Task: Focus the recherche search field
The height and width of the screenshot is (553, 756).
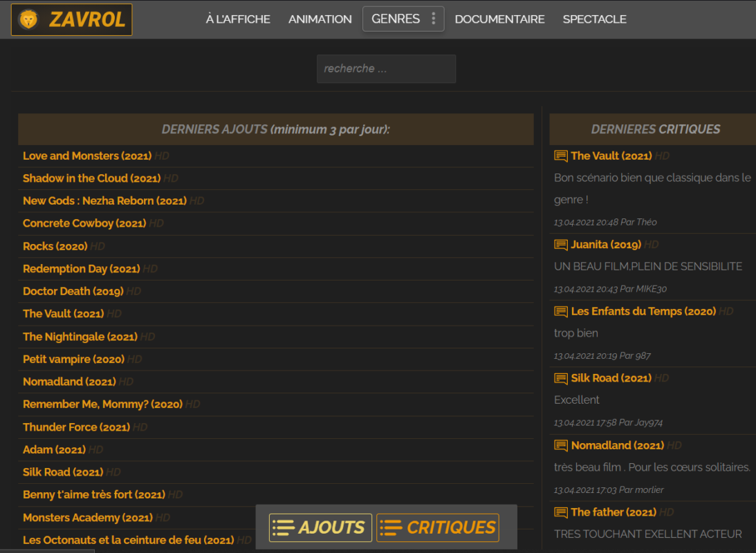Action: [386, 68]
